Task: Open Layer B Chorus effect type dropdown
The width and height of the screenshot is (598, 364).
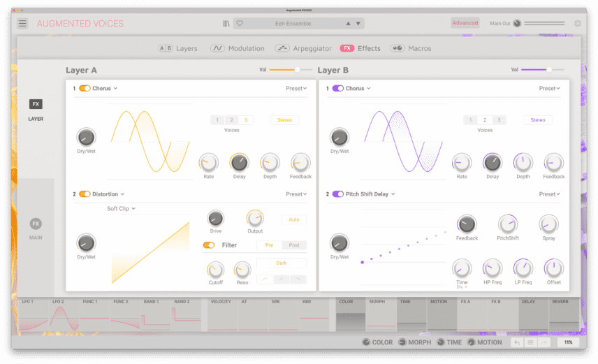Action: click(x=358, y=88)
